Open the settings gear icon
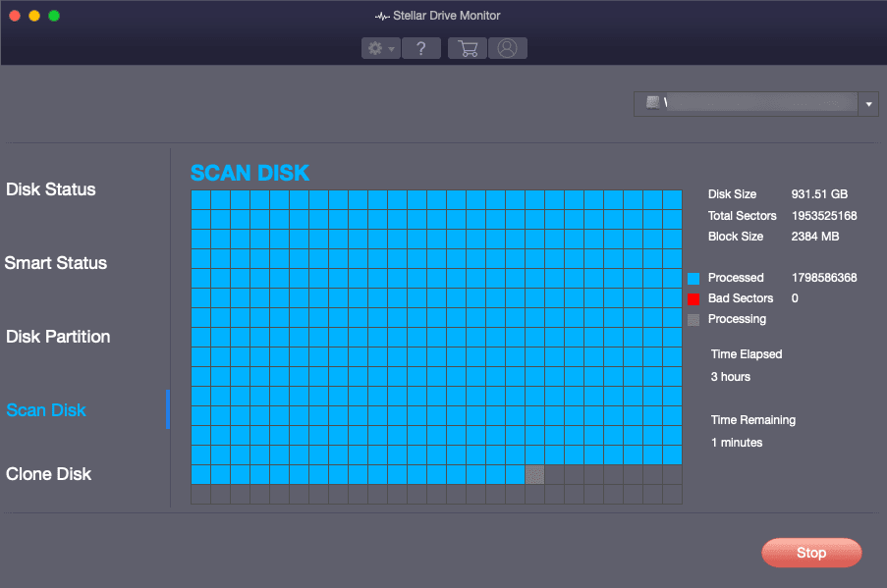The image size is (887, 588). coord(376,47)
